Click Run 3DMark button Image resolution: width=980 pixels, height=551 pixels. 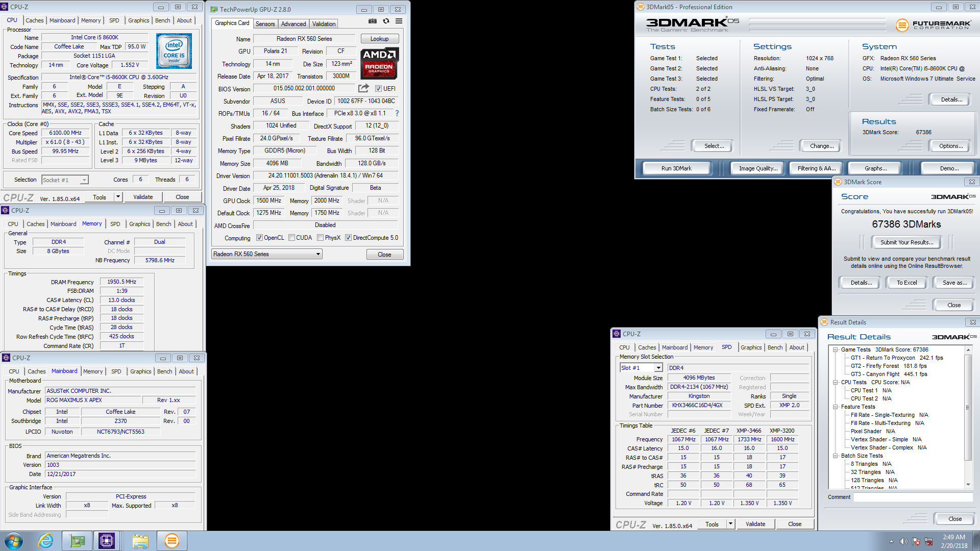pos(676,168)
